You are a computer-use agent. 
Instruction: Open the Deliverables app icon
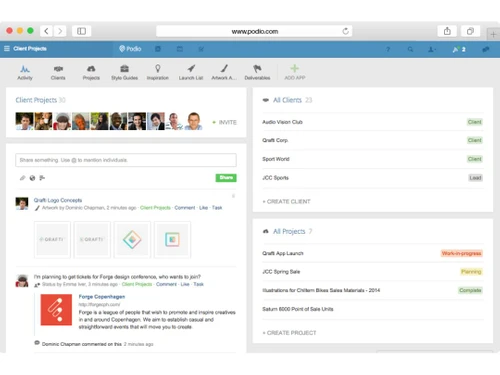point(257,72)
